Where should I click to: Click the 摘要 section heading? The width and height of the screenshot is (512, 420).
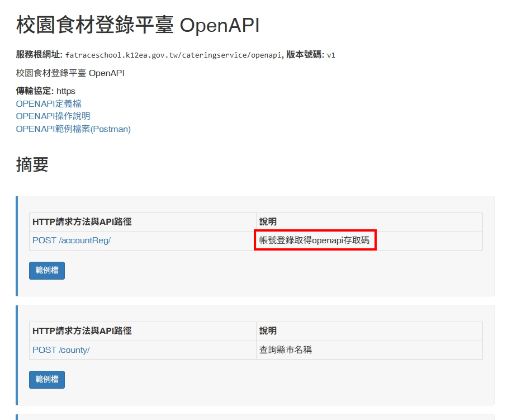click(32, 164)
